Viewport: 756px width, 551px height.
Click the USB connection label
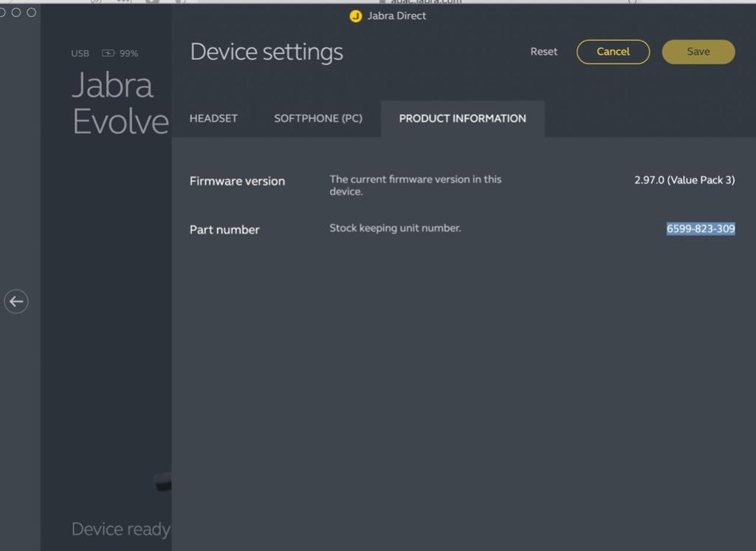click(x=80, y=53)
